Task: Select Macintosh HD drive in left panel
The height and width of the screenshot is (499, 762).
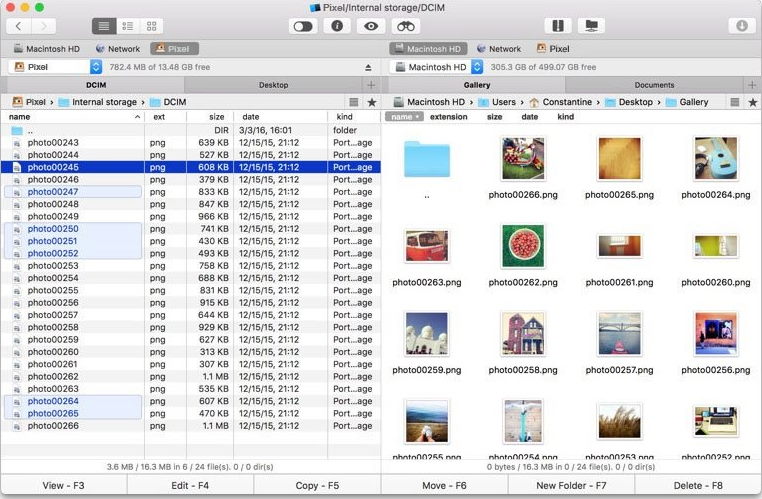Action: [47, 49]
